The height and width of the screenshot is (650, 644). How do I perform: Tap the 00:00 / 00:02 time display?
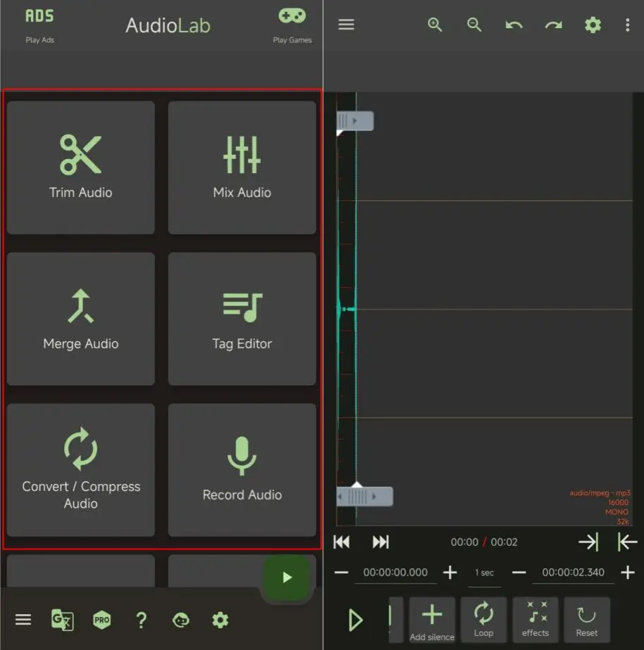click(x=484, y=542)
